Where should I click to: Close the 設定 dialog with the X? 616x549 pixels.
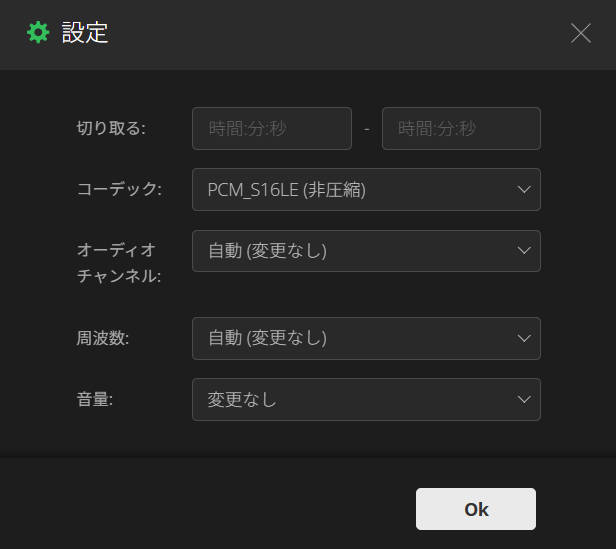pos(580,33)
